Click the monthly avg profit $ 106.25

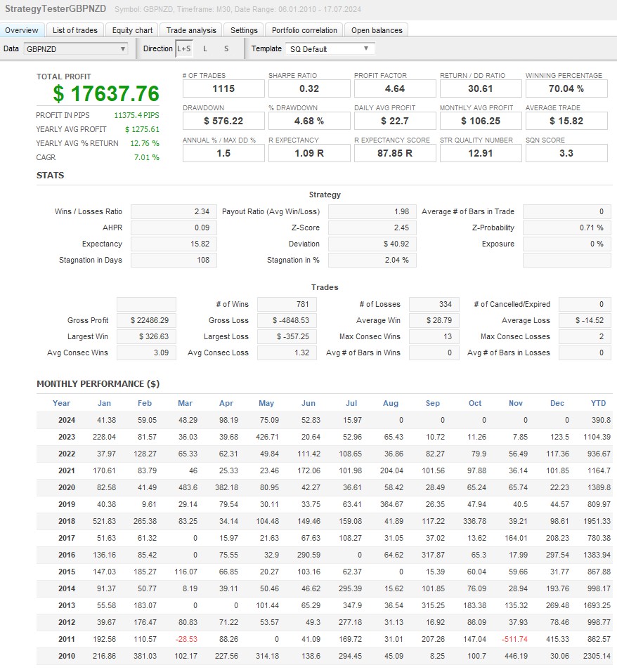(481, 121)
